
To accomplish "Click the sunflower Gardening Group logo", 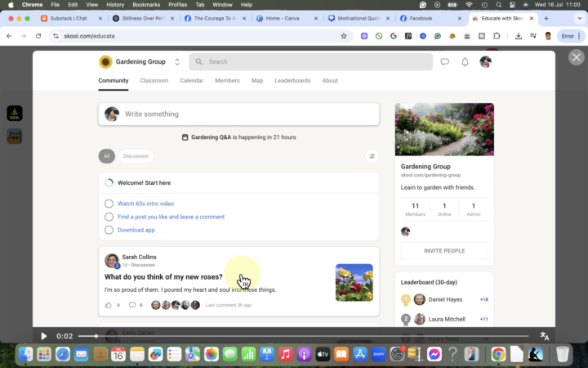I will pos(105,62).
